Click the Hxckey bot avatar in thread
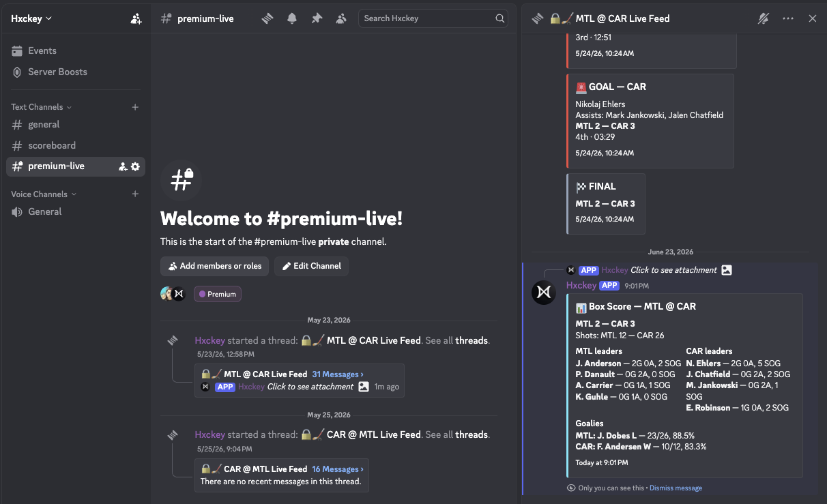This screenshot has width=827, height=504. 544,292
